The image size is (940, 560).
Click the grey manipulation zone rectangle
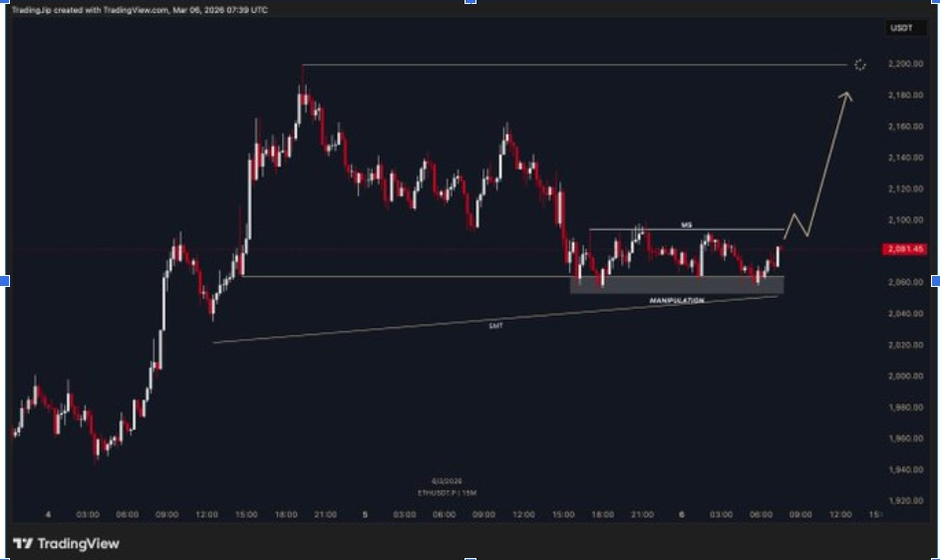[x=676, y=285]
